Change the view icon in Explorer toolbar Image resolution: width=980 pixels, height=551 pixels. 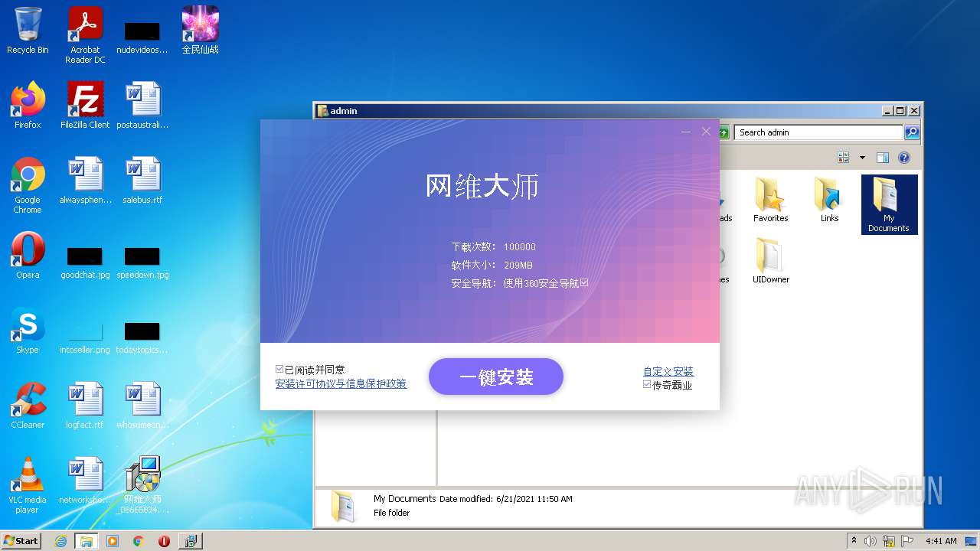coord(844,158)
